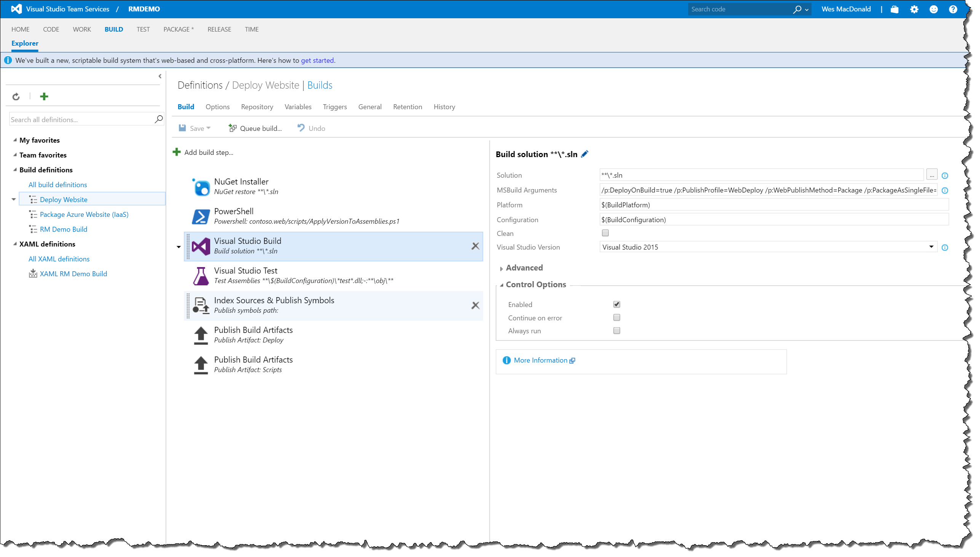Open the RELEASE hub menu

pyautogui.click(x=219, y=29)
